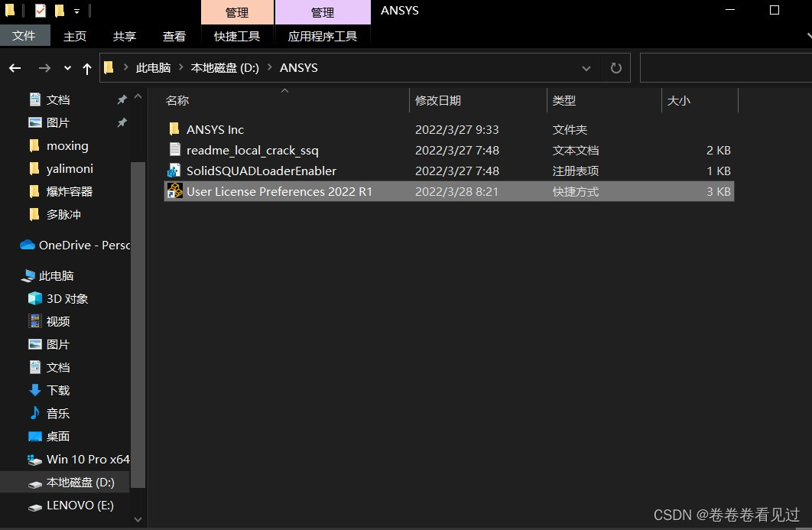Unpin 图片 using its pin icon
The height and width of the screenshot is (530, 812).
tap(122, 122)
